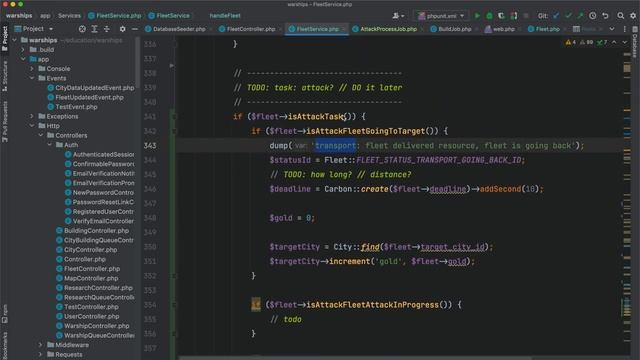Push commits with Git arrow icon

(x=580, y=16)
